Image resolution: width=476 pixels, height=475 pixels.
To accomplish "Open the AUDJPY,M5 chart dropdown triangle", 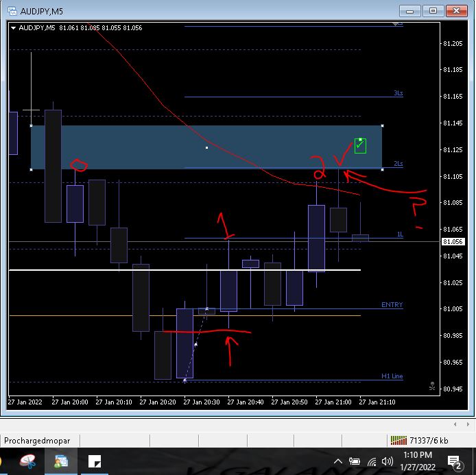I will 13,28.
